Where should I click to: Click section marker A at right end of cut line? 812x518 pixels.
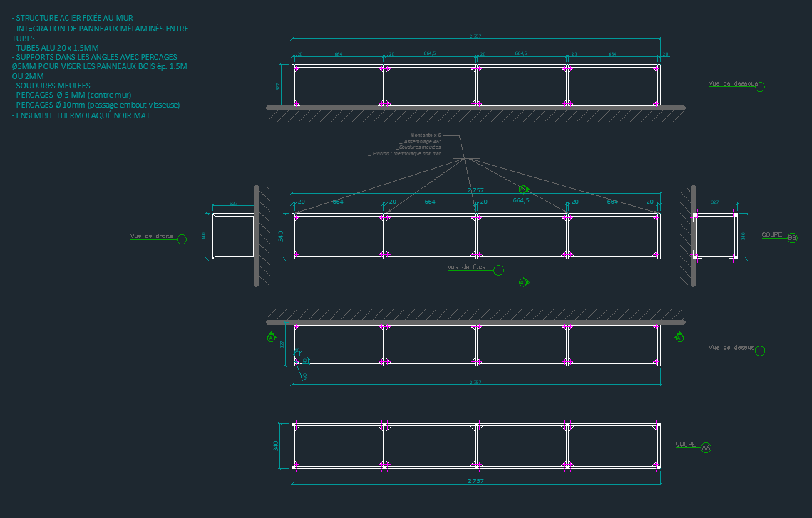point(679,337)
